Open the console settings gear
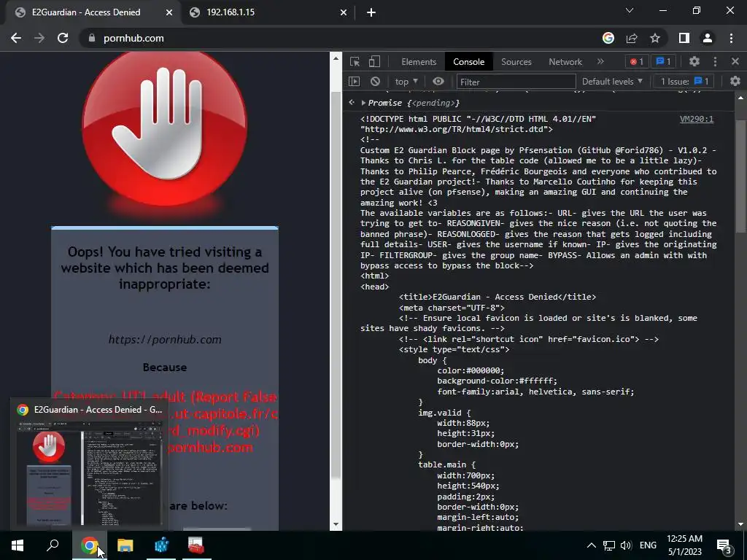Image resolution: width=747 pixels, height=560 pixels. coord(735,82)
